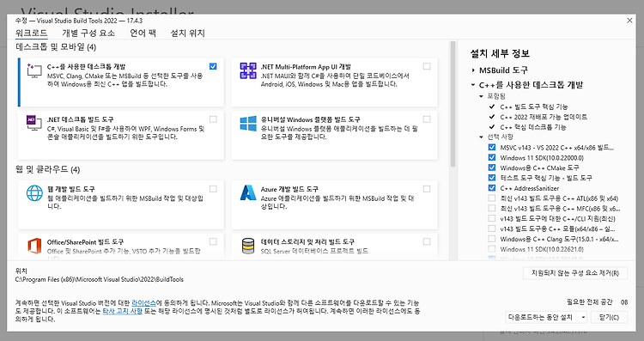The image size is (644, 341).
Task: Uncheck MSVC v143 - VS 2022 C++ option
Action: (x=492, y=147)
